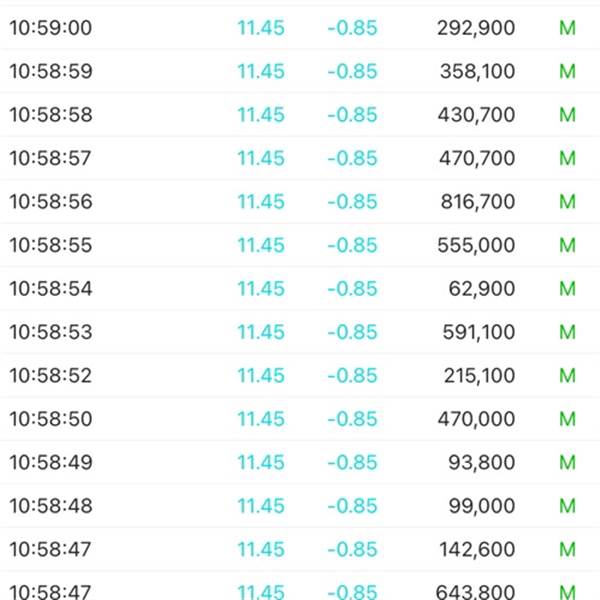Viewport: 600px width, 600px height.
Task: Click the M marker beside 142,600
Action: [567, 549]
